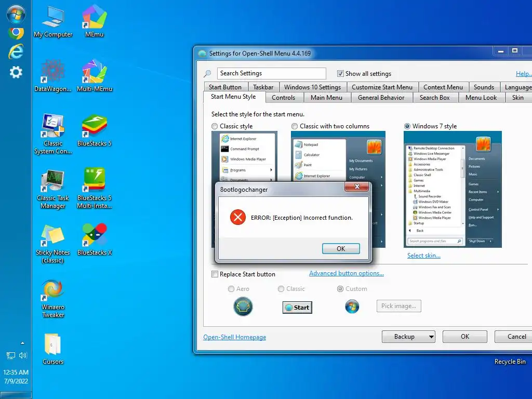This screenshot has height=399, width=532.
Task: Open the Select skin link
Action: pos(424,256)
